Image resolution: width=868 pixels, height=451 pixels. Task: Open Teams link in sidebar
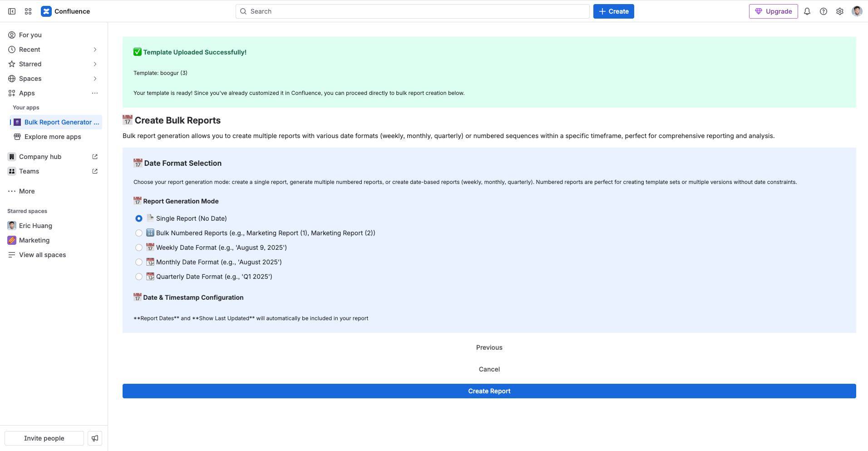[54, 171]
